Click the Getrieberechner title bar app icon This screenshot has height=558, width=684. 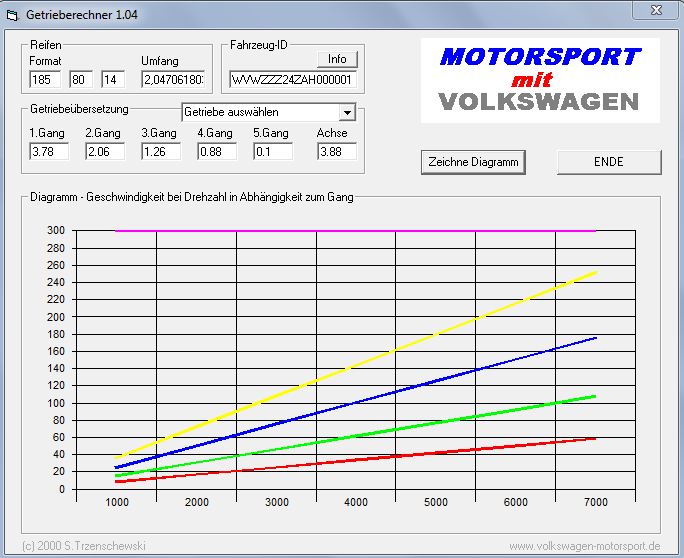pos(14,12)
